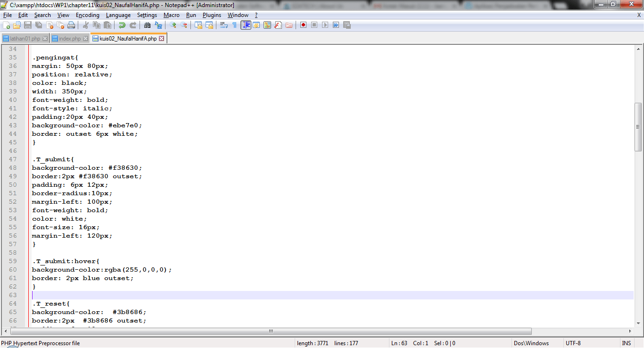Viewport: 644px width, 348px height.
Task: Open the Language menu
Action: point(118,15)
